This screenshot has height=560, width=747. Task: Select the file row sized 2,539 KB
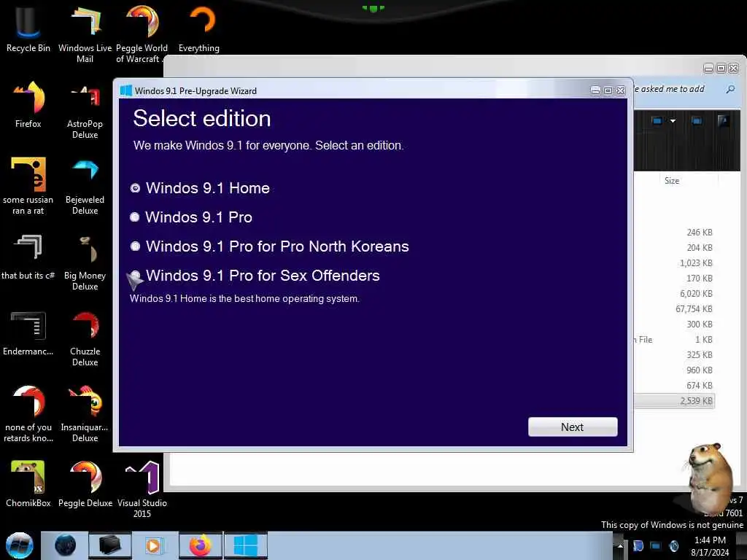point(674,401)
